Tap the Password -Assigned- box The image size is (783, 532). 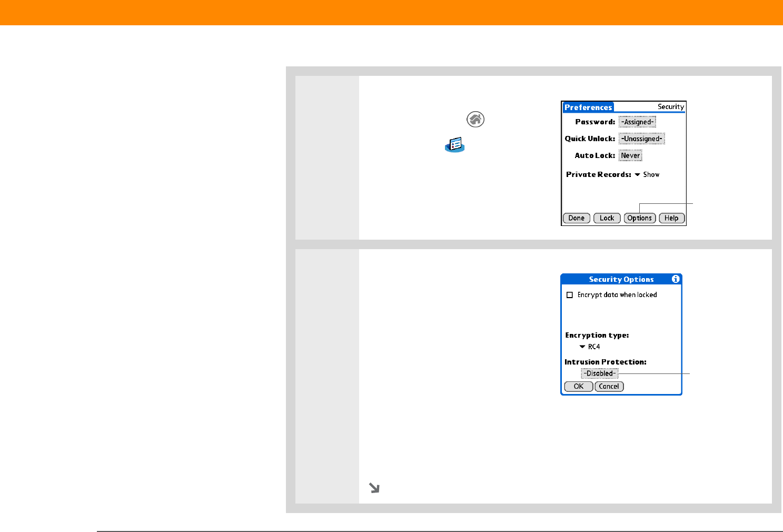(638, 122)
